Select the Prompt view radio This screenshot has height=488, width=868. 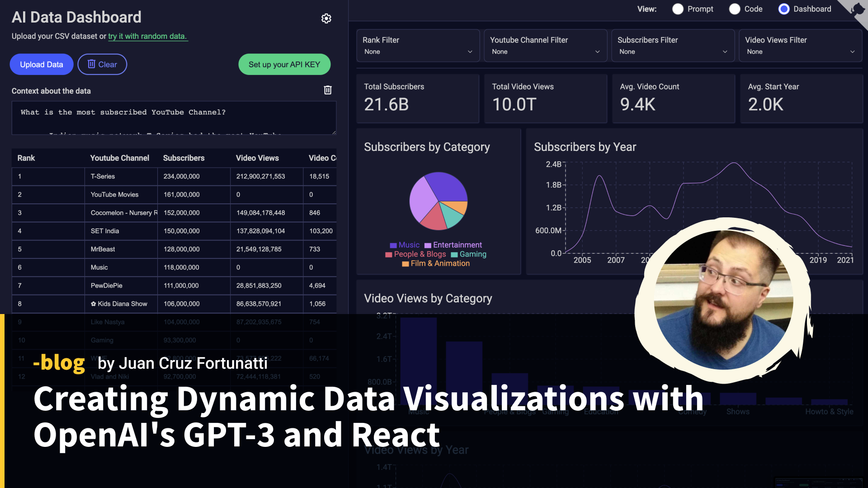pos(678,9)
